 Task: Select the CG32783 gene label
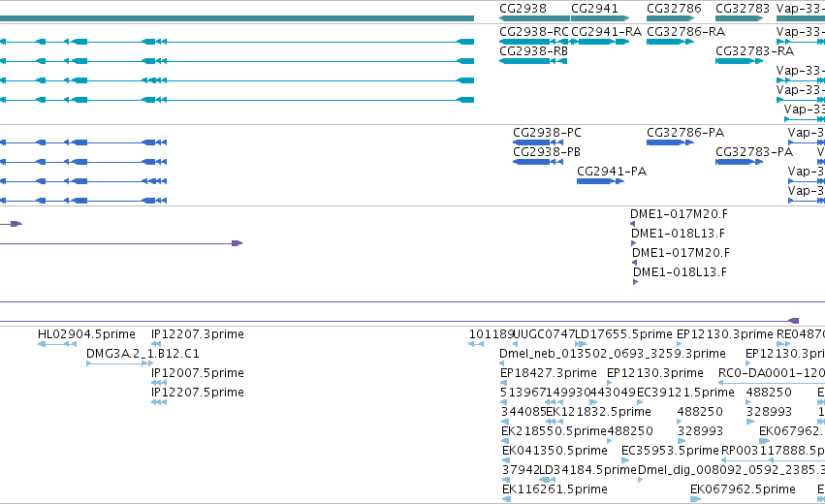pyautogui.click(x=743, y=9)
